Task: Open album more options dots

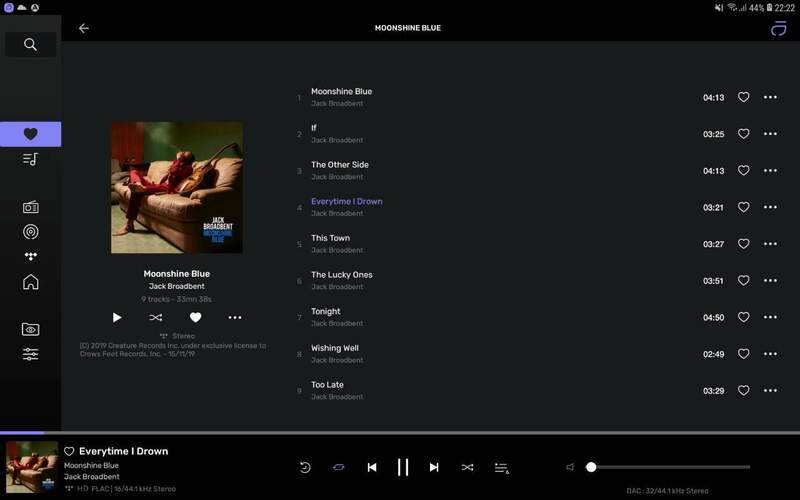Action: [x=235, y=317]
